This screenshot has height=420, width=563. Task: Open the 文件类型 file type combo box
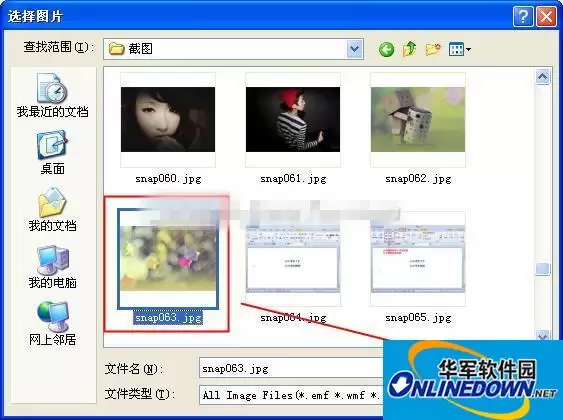[x=291, y=395]
